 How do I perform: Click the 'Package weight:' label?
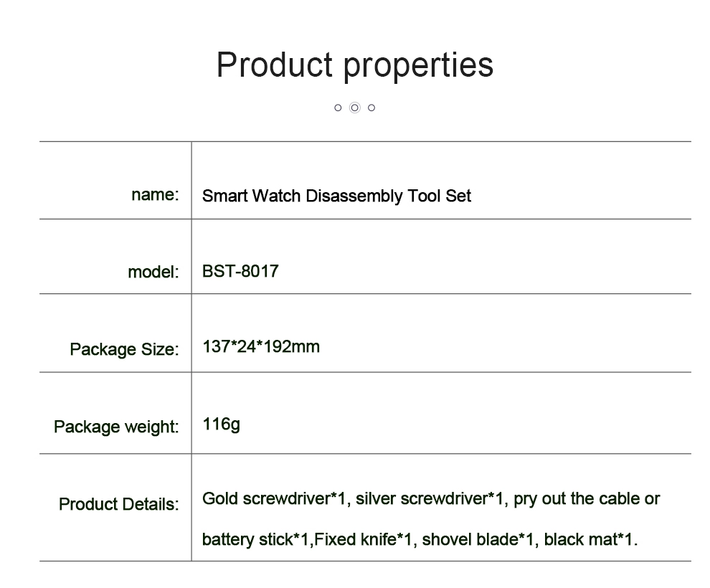tap(116, 427)
